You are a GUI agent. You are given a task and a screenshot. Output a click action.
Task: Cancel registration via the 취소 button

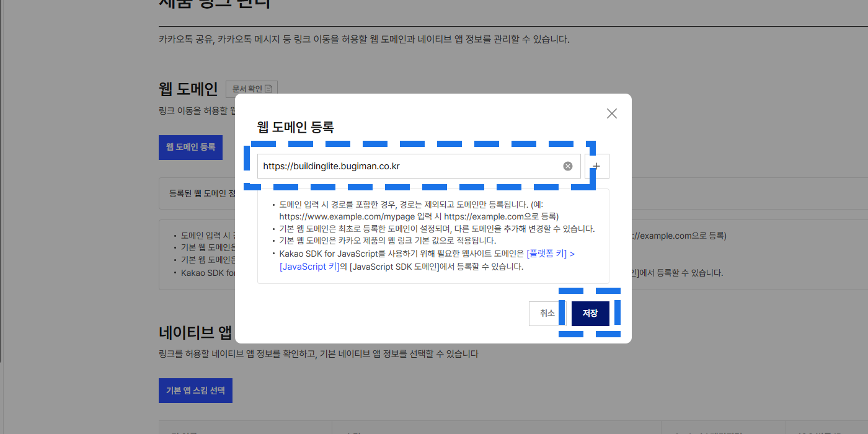click(547, 314)
